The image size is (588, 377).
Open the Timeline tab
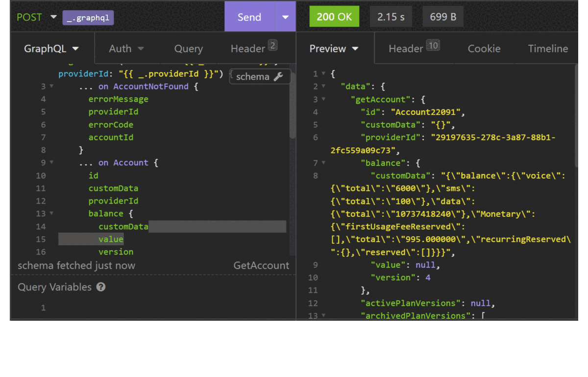(548, 48)
